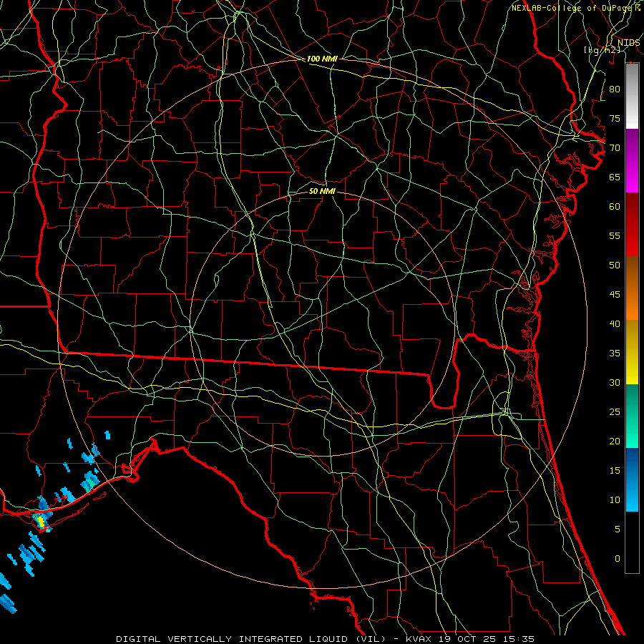Select the gray-white segment of the VIL color scale
Viewport: 644px width, 644px height.
632,96
